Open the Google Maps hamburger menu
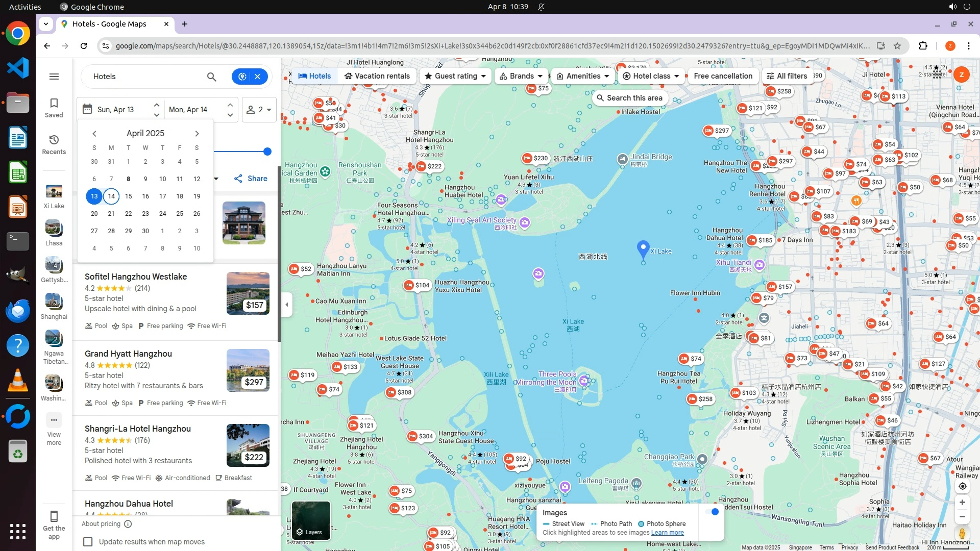 [54, 77]
